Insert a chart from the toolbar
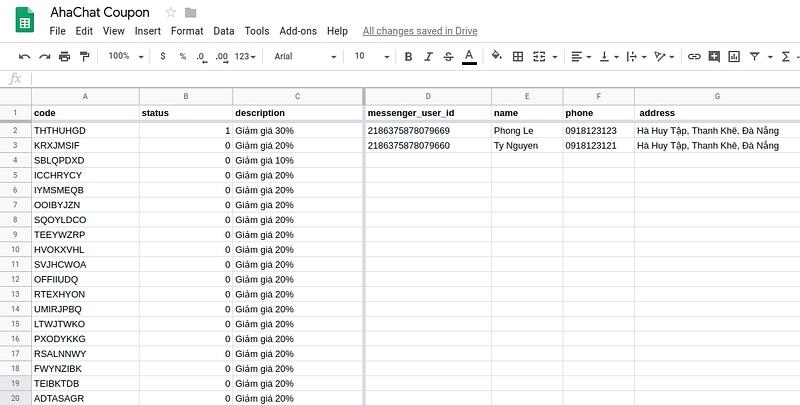The image size is (800, 405). pos(734,57)
